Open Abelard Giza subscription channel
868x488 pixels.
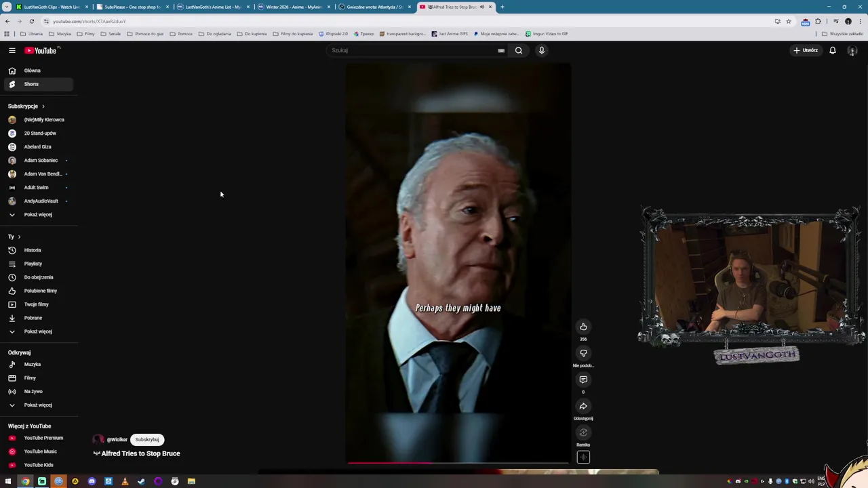[x=38, y=146]
